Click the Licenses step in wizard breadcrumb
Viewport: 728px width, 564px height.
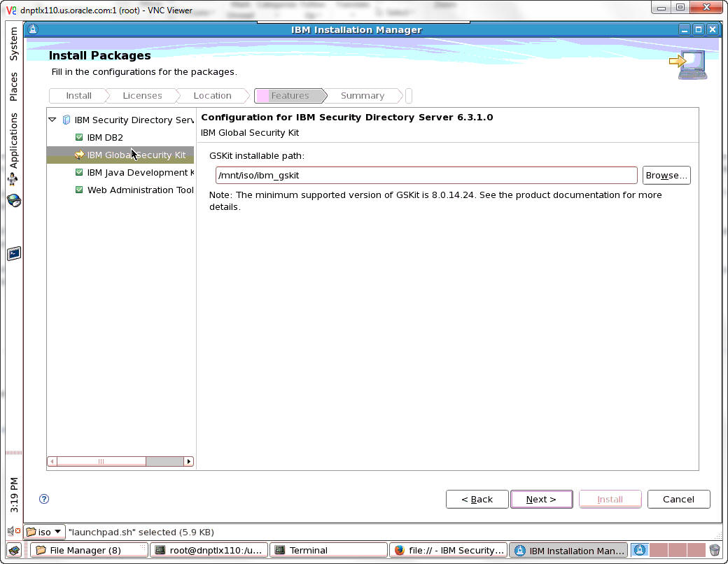tap(142, 96)
